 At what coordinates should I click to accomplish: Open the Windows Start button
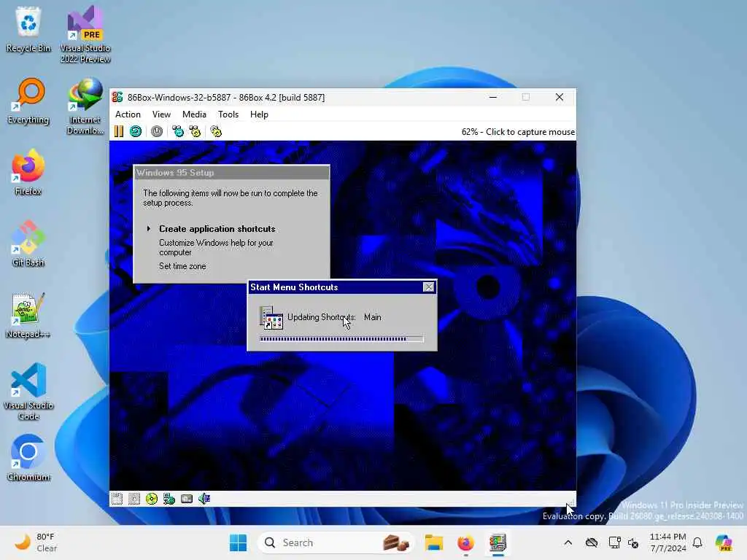pos(239,542)
